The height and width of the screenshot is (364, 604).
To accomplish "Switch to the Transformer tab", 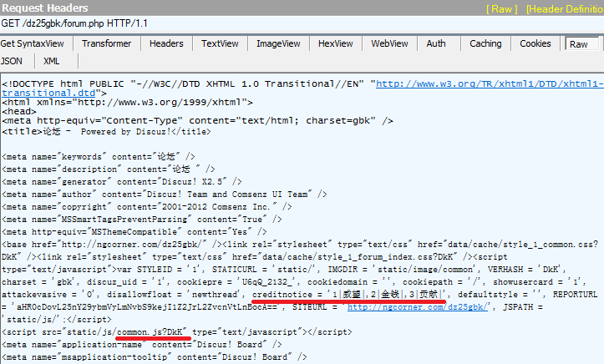I will [x=106, y=44].
